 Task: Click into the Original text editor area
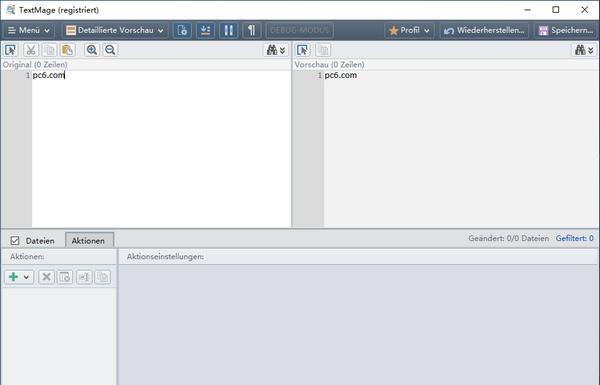click(x=161, y=148)
